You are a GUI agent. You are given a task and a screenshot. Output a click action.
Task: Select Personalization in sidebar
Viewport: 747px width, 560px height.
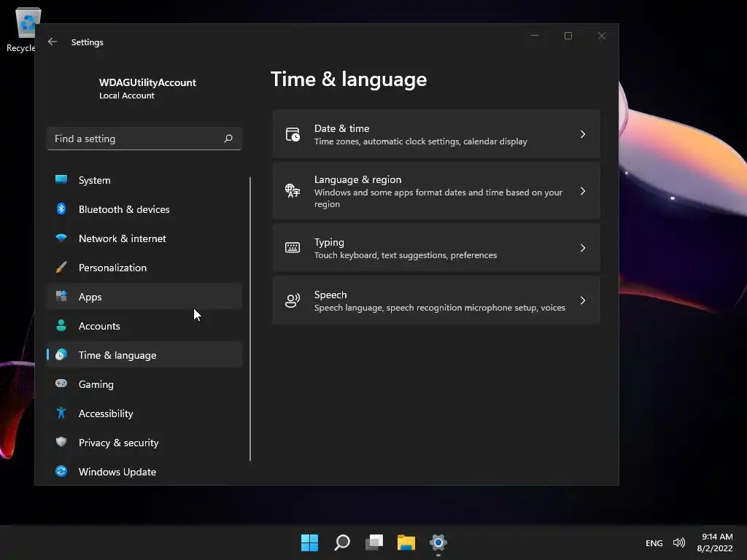click(x=144, y=268)
